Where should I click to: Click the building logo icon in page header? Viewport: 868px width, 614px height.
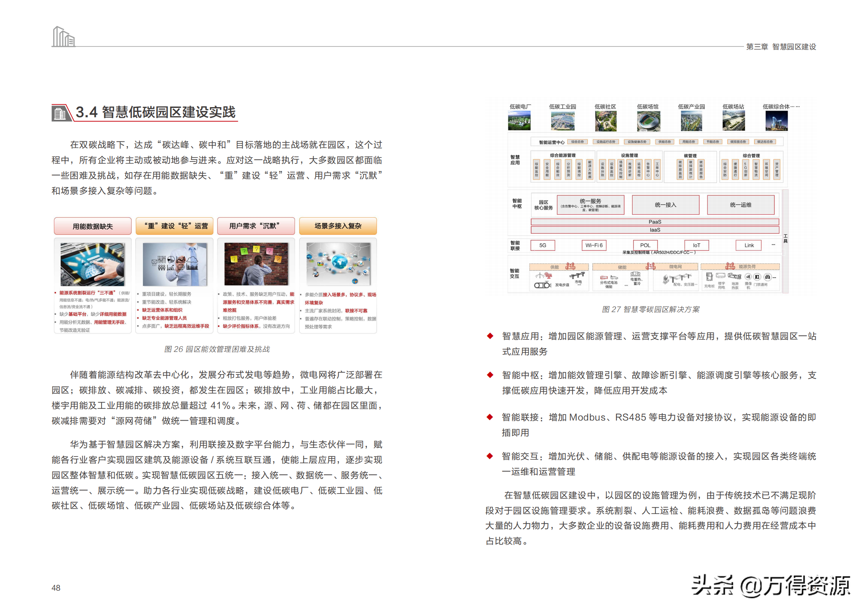(63, 37)
